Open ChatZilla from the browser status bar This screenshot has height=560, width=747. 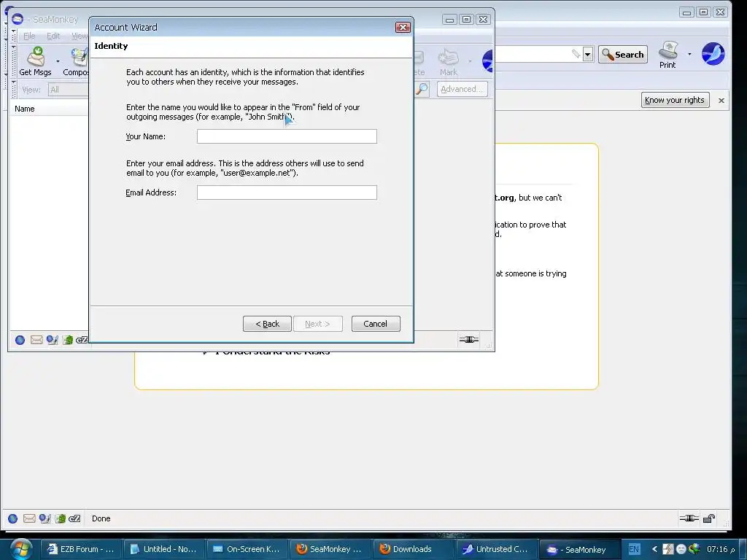click(74, 518)
